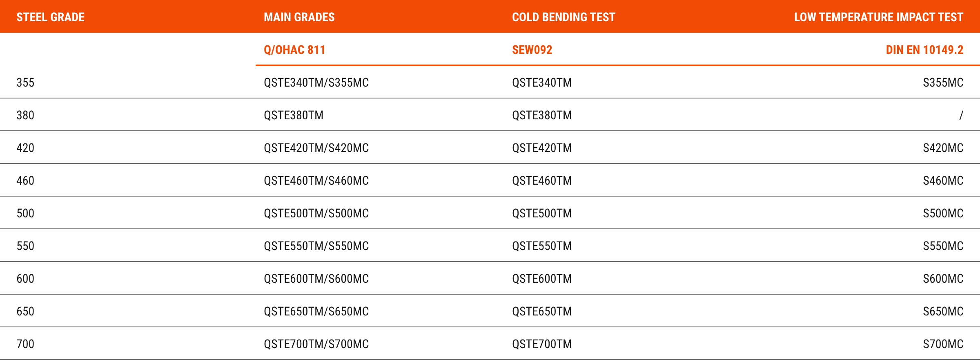Click the MAIN GRADES column header
Screen dimensions: 980x360
(299, 17)
